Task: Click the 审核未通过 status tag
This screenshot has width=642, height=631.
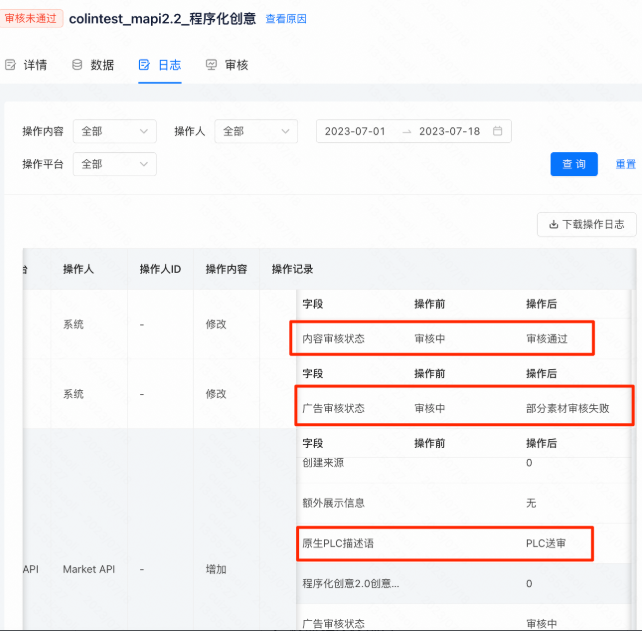Action: tap(32, 18)
